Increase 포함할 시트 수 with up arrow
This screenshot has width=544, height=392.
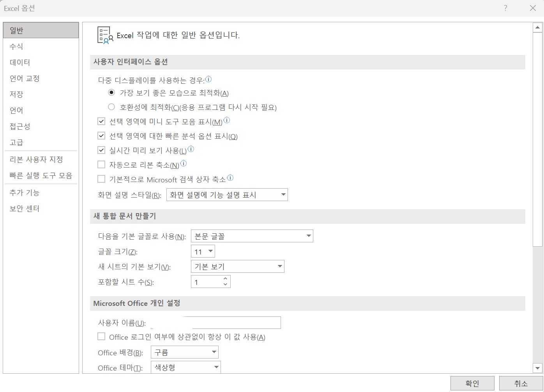point(225,279)
